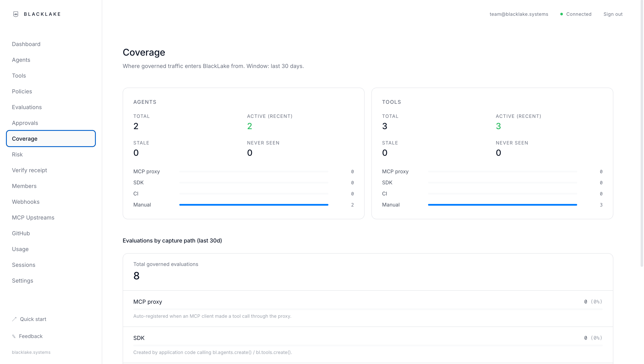This screenshot has width=644, height=364.
Task: Click the BlackLake shield logo icon
Action: (16, 14)
